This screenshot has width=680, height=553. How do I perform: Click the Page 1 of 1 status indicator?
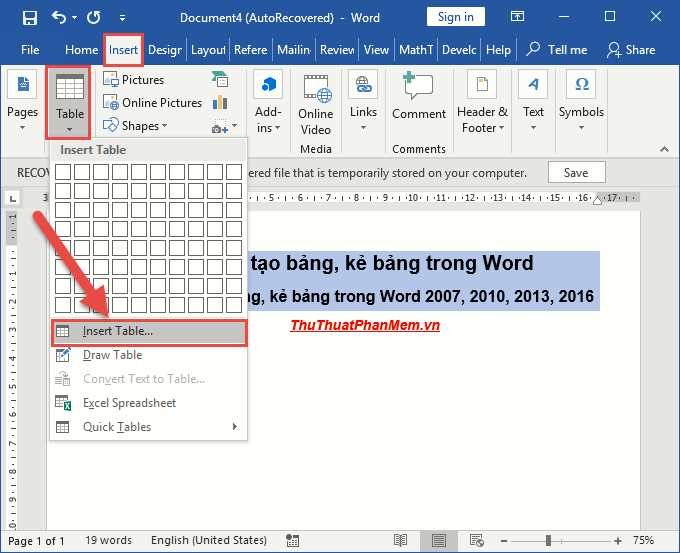36,541
